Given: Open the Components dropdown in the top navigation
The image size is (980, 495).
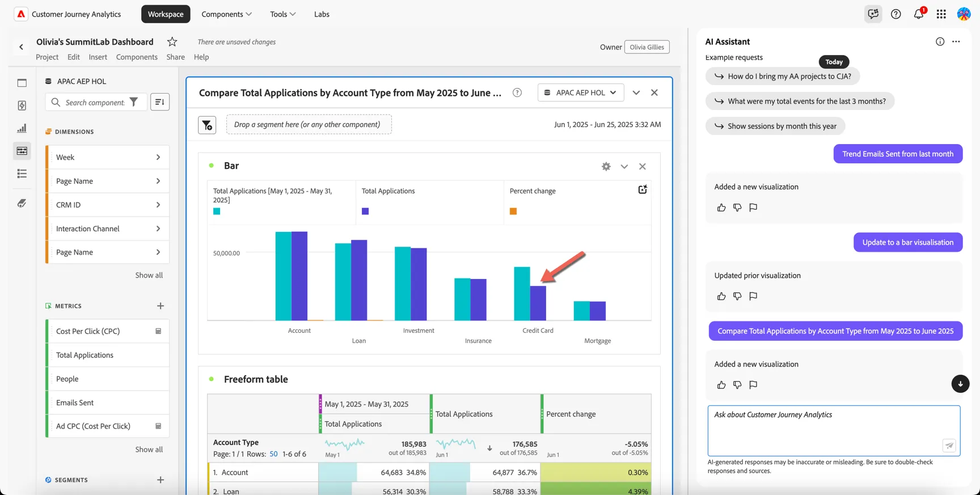Looking at the screenshot, I should pyautogui.click(x=227, y=14).
